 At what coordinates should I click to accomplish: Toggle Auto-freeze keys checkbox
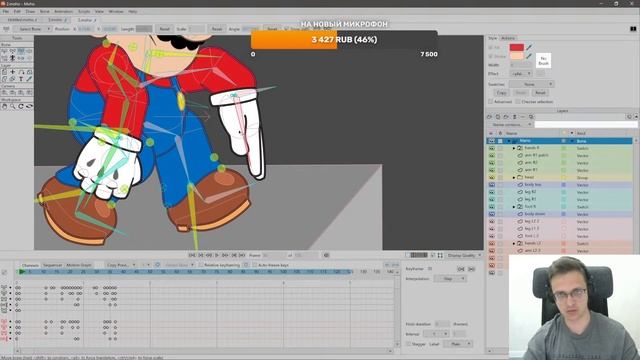pyautogui.click(x=255, y=265)
